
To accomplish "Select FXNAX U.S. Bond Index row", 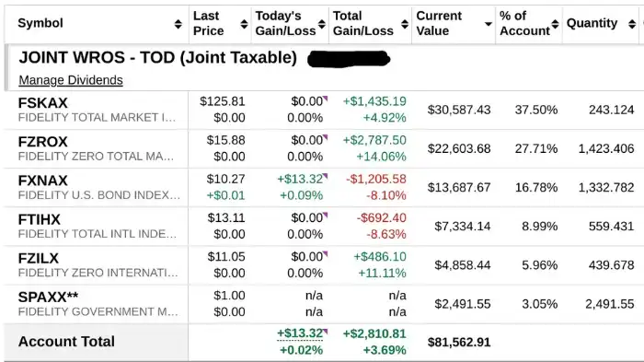I will coord(322,188).
